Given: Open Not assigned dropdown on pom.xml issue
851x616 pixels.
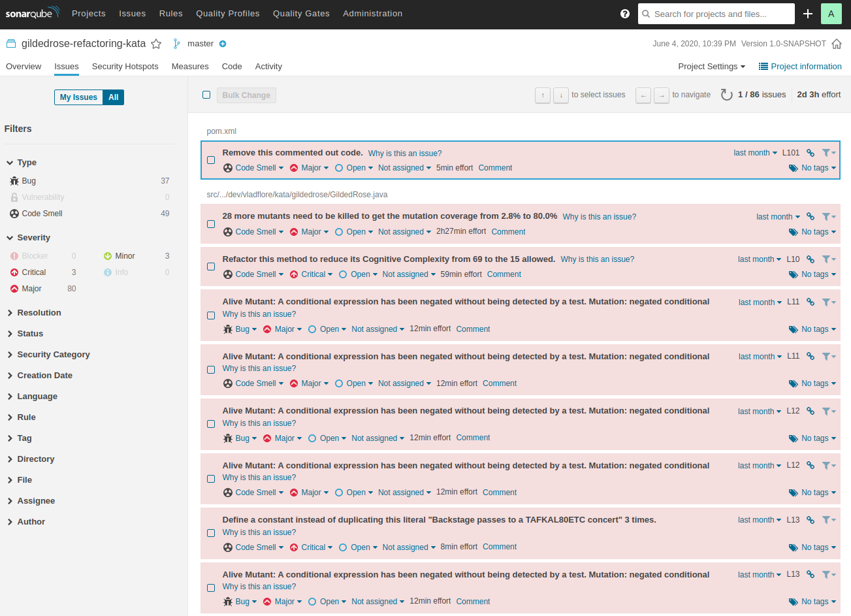Looking at the screenshot, I should coord(404,168).
